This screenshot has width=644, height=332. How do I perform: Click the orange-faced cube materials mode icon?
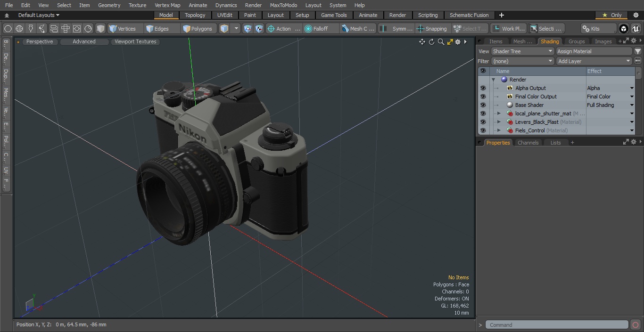point(224,29)
